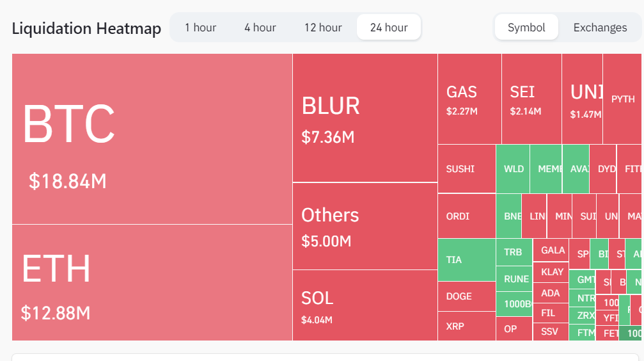Toggle heatmap view to Symbol

[526, 28]
